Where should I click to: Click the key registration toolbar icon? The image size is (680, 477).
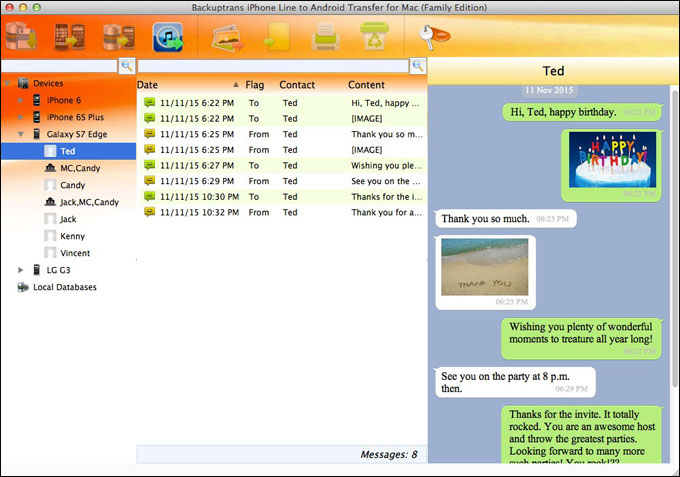[435, 37]
